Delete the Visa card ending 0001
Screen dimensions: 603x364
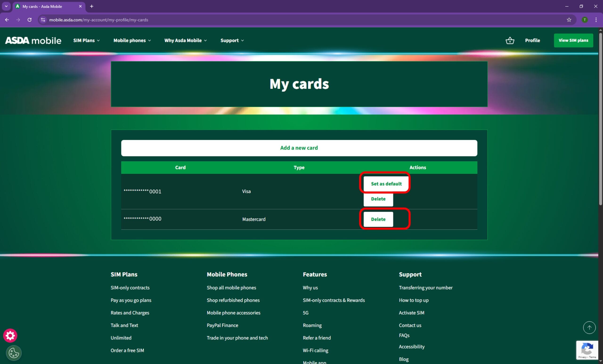click(x=378, y=199)
